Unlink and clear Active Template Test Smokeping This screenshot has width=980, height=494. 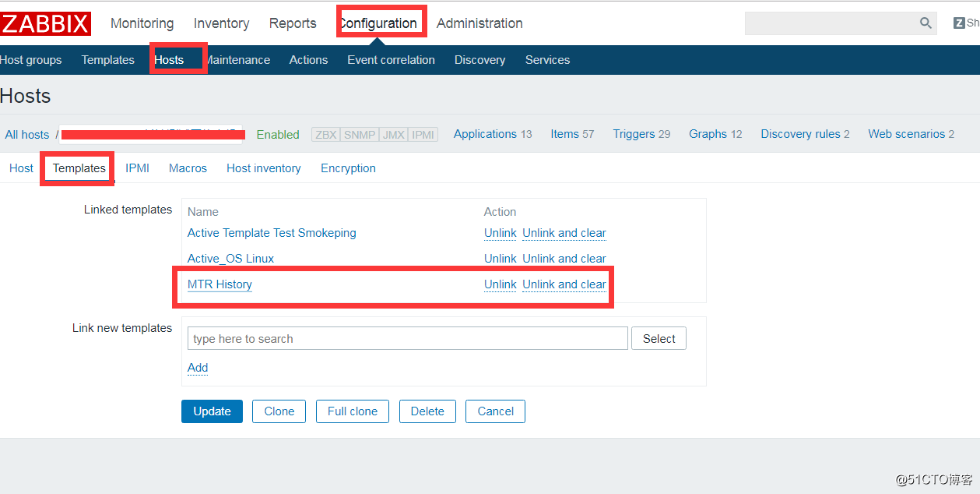(564, 233)
